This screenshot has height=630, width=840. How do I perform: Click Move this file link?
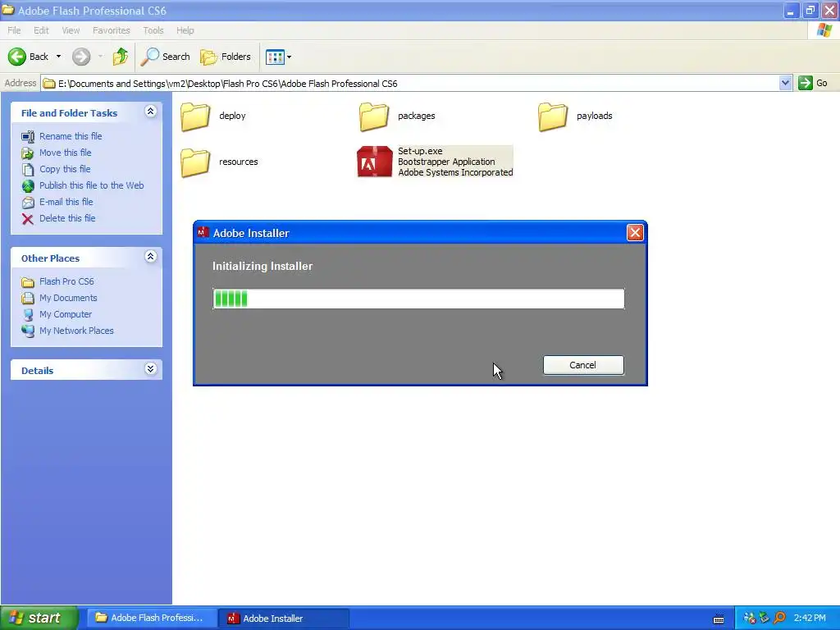(66, 153)
